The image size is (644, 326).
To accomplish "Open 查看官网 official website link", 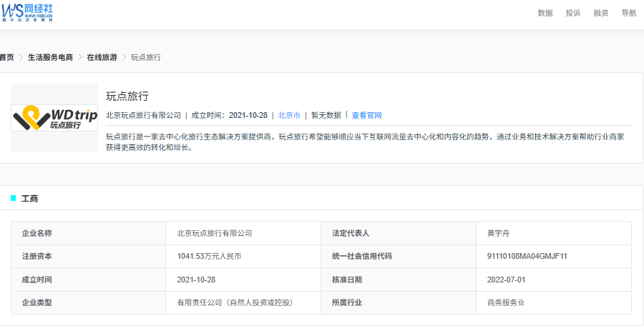I will click(367, 115).
